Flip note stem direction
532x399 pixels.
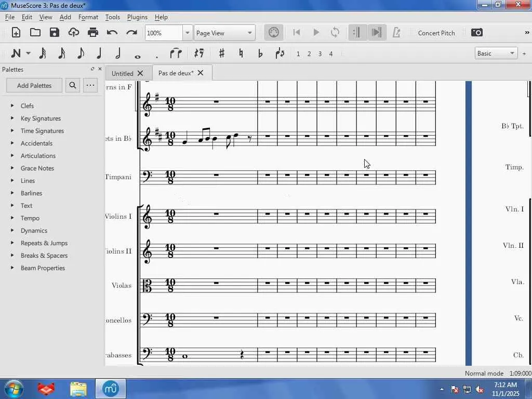(x=280, y=54)
